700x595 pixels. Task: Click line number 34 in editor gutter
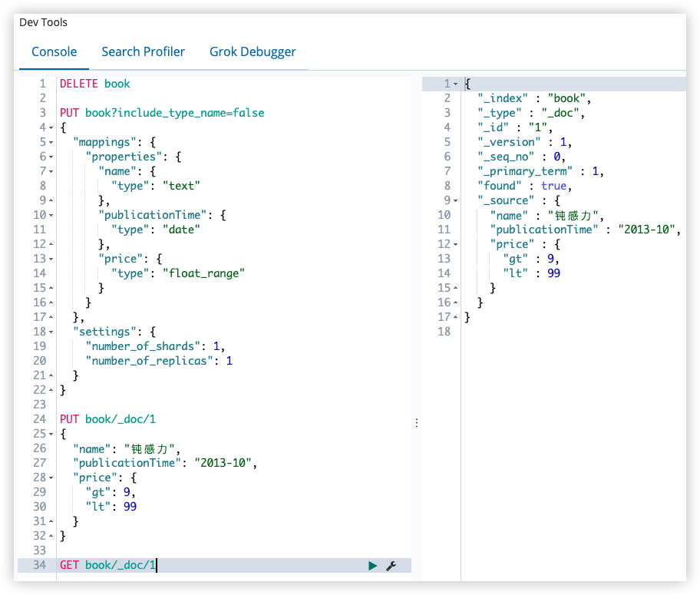(x=39, y=566)
